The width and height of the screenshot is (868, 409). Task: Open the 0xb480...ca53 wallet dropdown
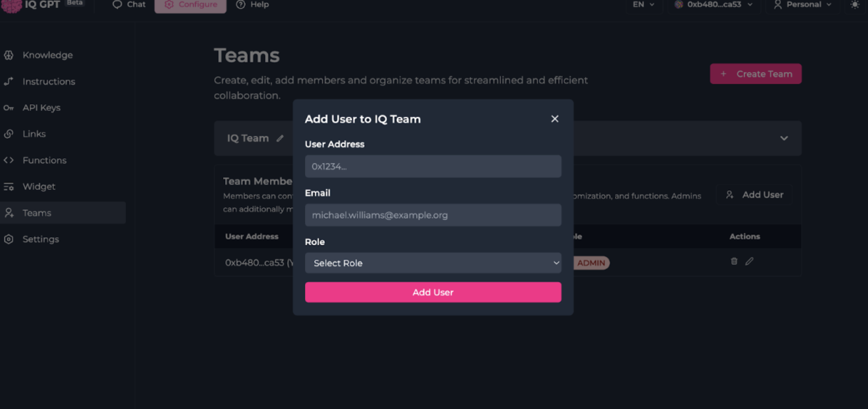[x=714, y=5]
